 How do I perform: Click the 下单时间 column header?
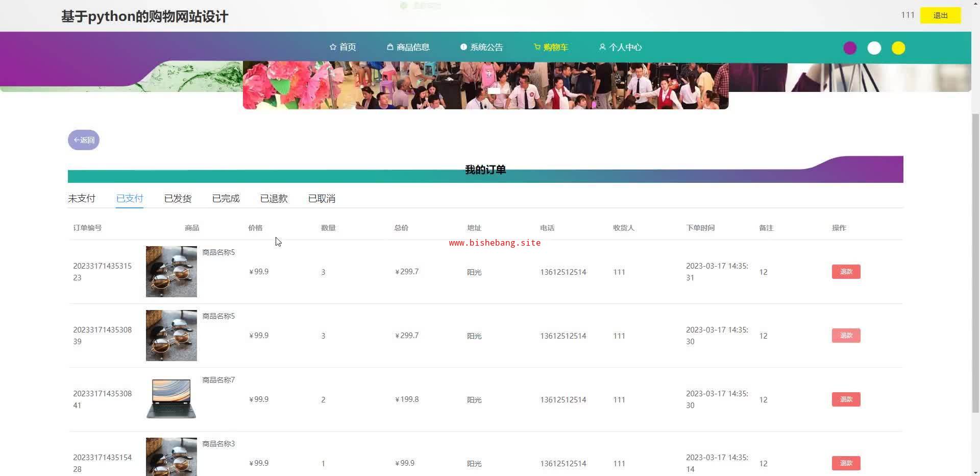tap(700, 228)
